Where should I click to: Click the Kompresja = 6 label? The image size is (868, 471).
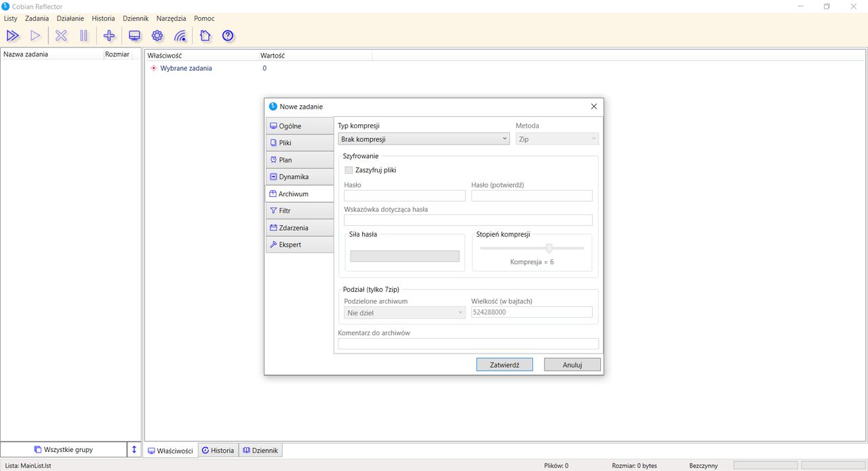[532, 262]
